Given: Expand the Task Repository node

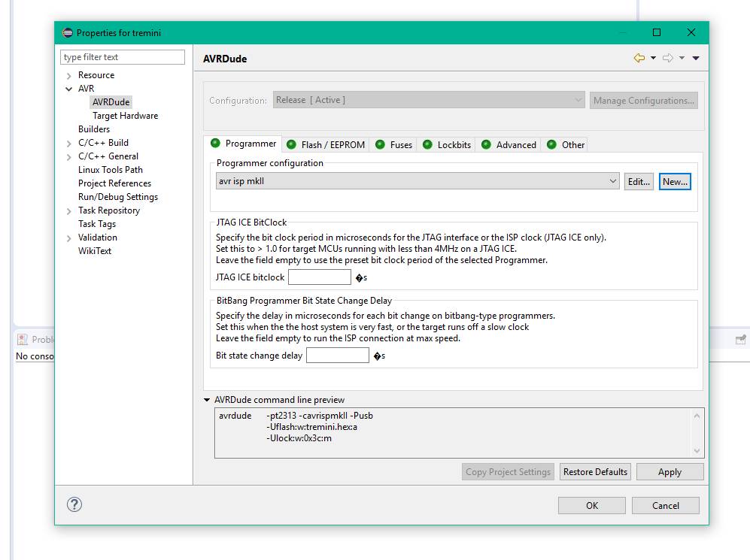Looking at the screenshot, I should (x=69, y=210).
